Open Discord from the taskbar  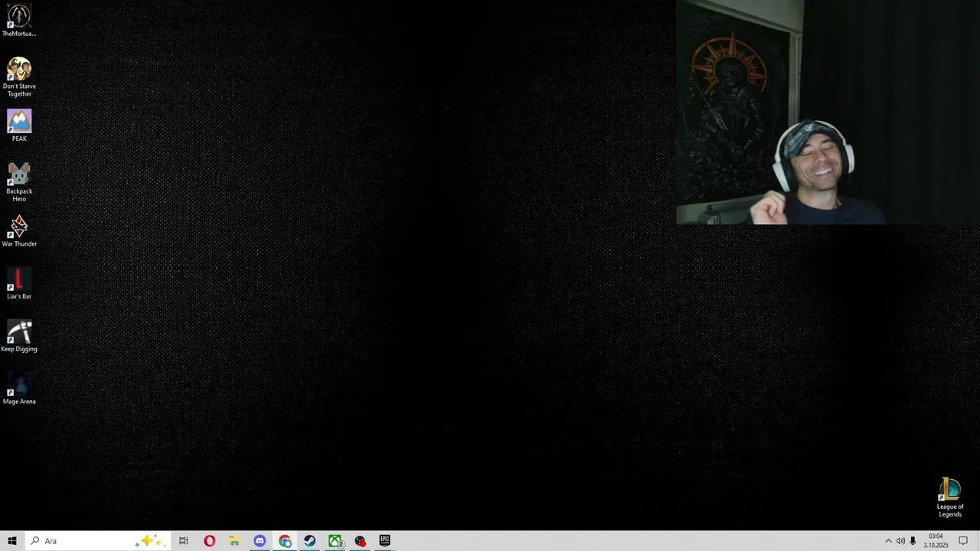[x=260, y=541]
